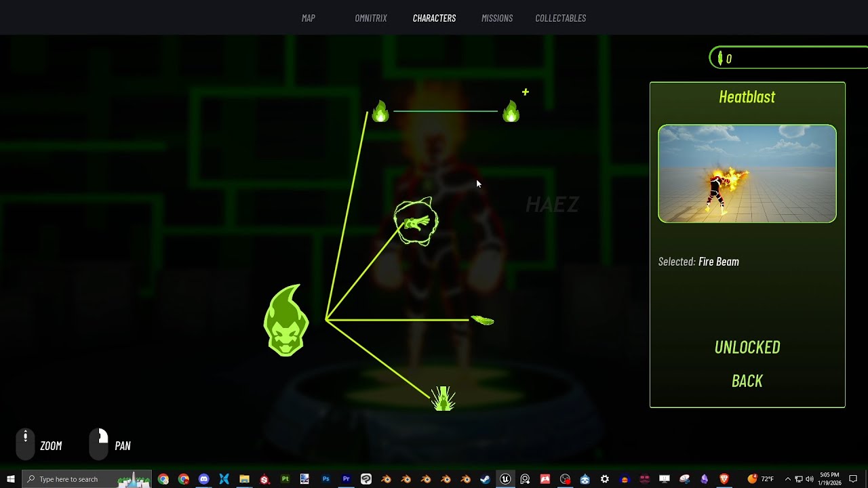Select the circled flaming hand skill node

click(x=416, y=222)
